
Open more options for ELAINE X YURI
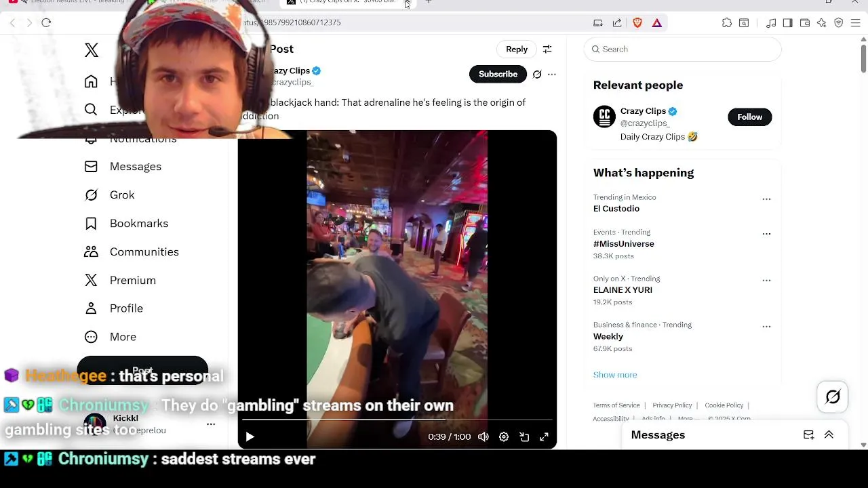click(766, 281)
